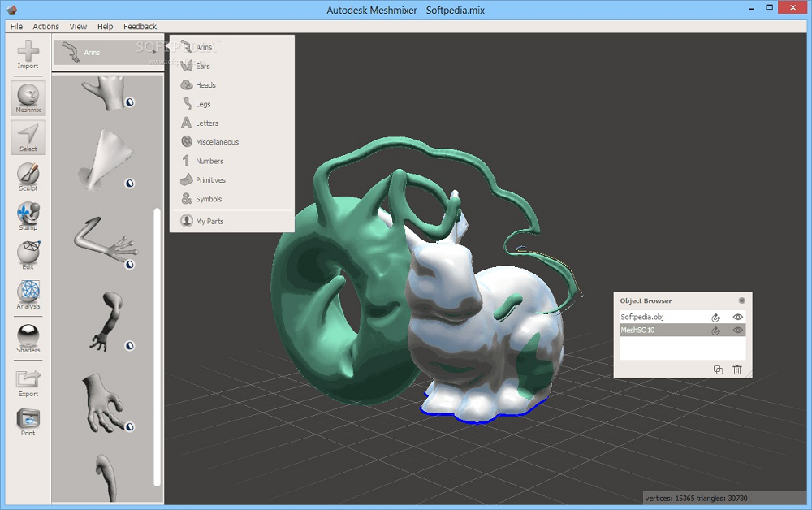Click the Import tool icon

(x=28, y=53)
